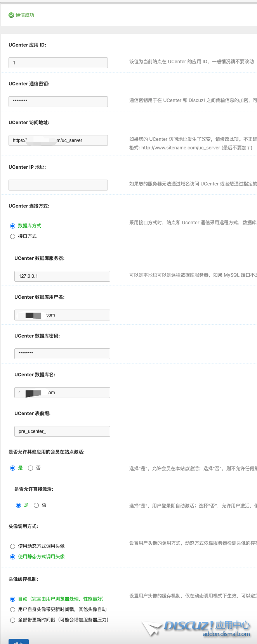Click the 头像缓存机制 section label
257x644 pixels.
23,579
